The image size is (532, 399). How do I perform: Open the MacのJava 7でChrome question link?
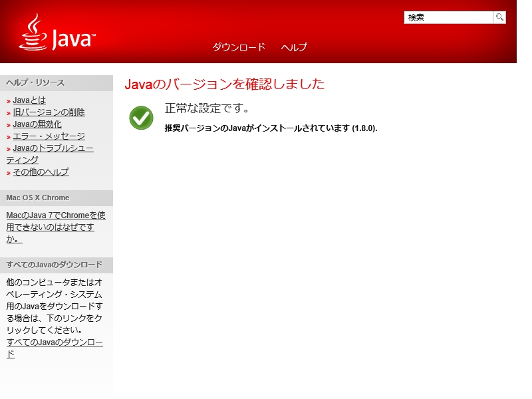[x=56, y=227]
